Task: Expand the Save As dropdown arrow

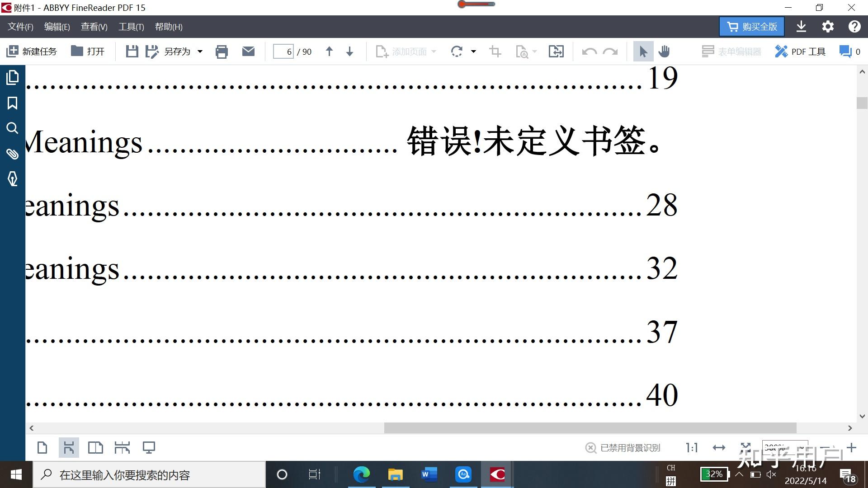Action: point(200,52)
